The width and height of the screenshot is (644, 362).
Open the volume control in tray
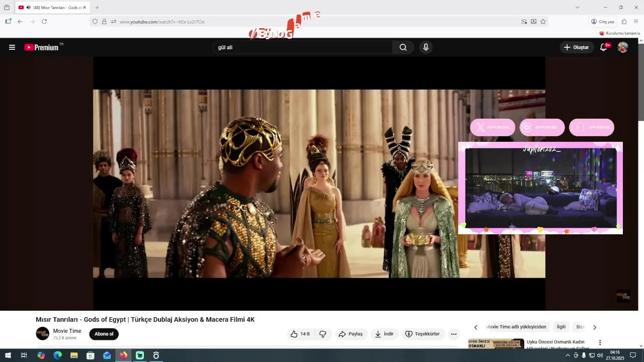[600, 355]
